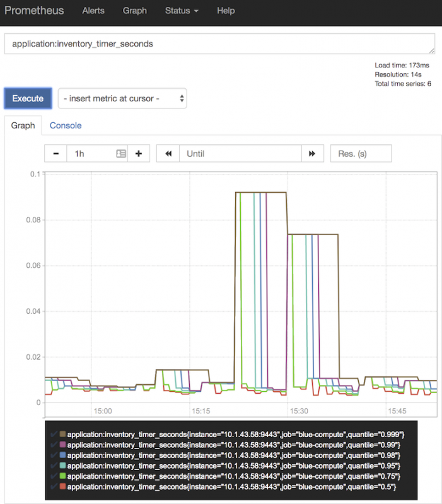The image size is (442, 504).
Task: Execute the inventory_timer_seconds query
Action: point(27,98)
